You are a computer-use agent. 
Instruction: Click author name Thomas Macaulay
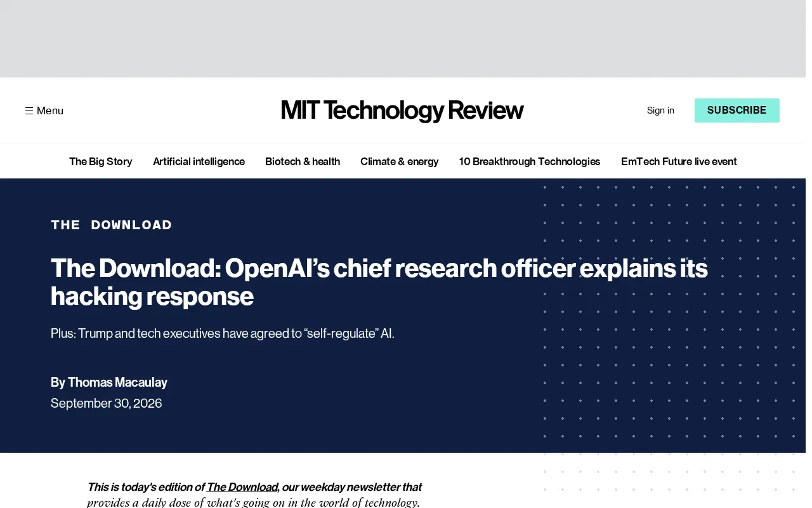117,382
